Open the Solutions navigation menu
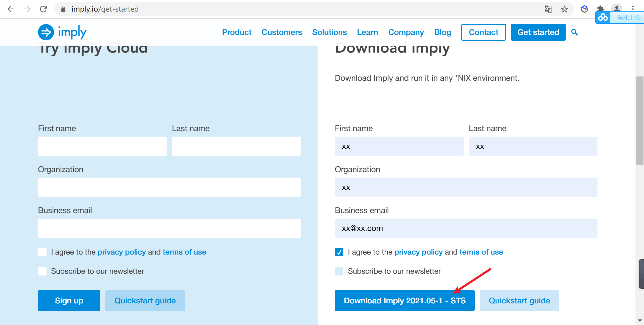 (329, 32)
